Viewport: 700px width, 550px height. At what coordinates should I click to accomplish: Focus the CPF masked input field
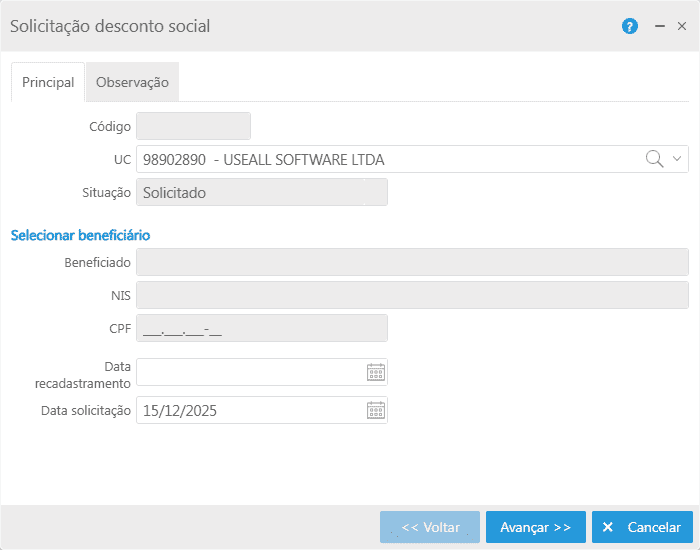coord(261,329)
